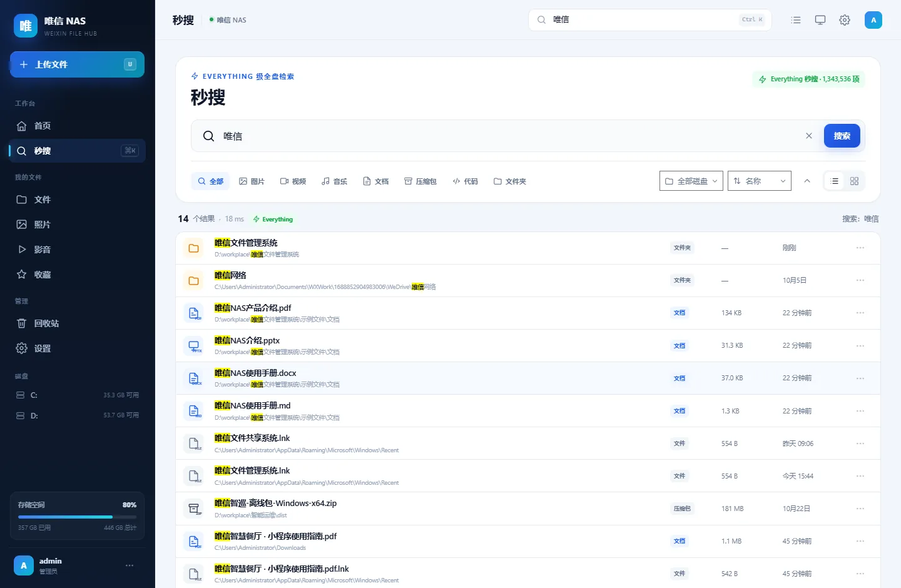Viewport: 901px width, 588px height.
Task: Go to 首页 in sidebar
Action: pos(77,126)
